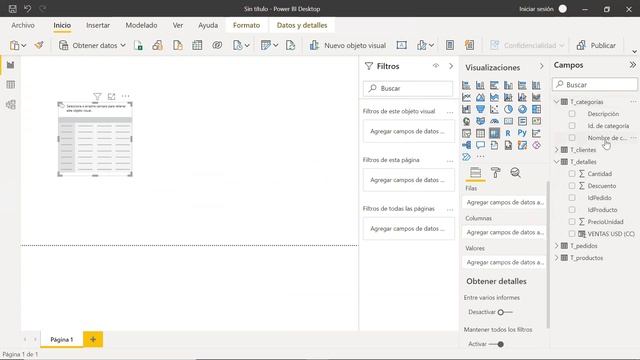Viewport: 640px width, 360px height.
Task: Collapse the T_categorias table
Action: pyautogui.click(x=557, y=102)
